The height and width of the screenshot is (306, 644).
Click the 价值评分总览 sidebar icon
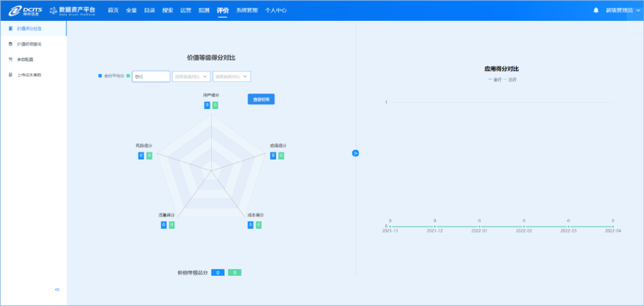click(11, 29)
